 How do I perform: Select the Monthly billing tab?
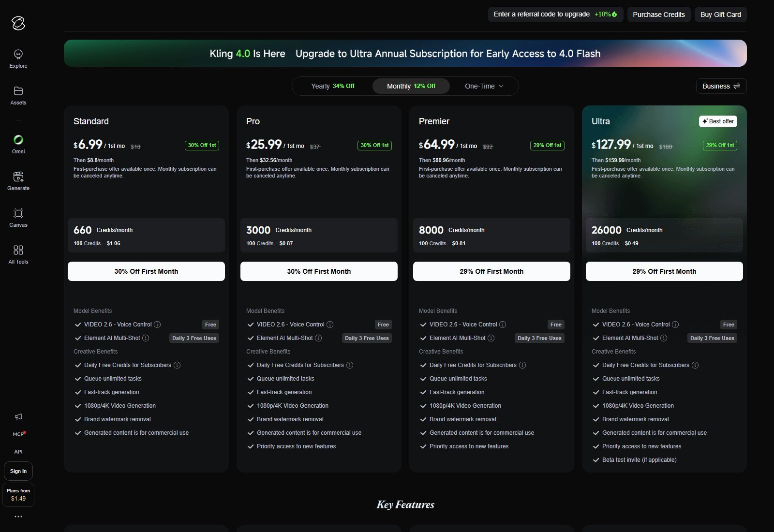point(411,86)
